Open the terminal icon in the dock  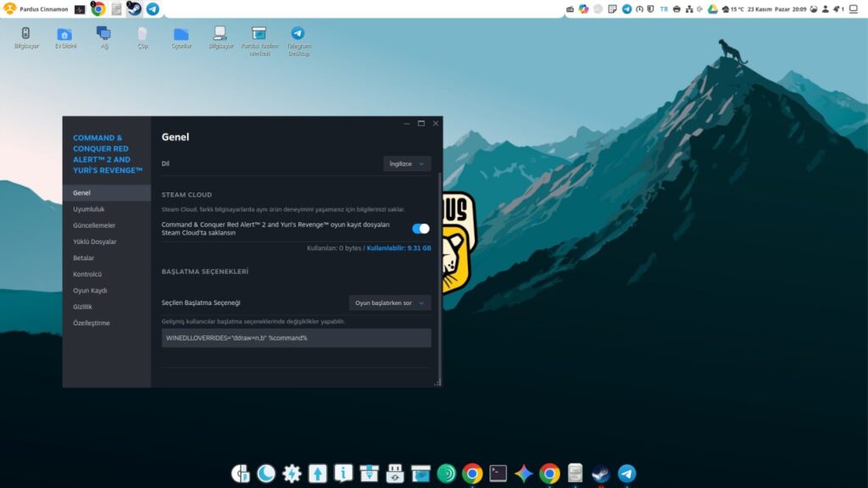pos(498,474)
